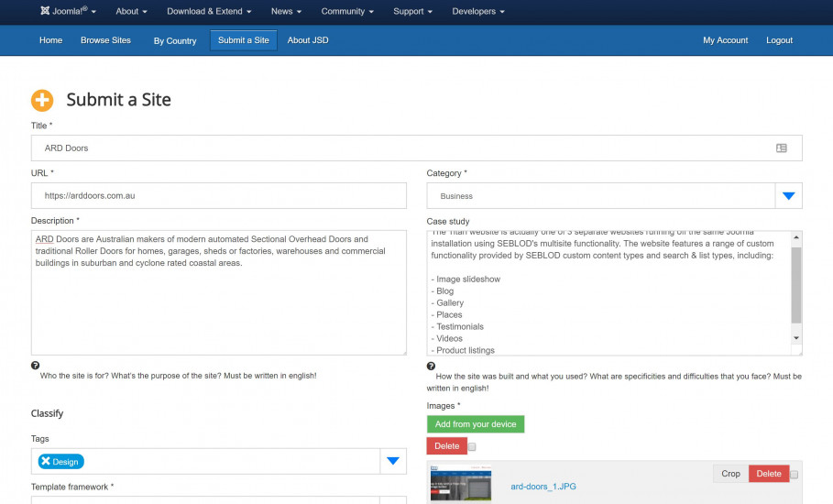Click the help icon below Case study box
This screenshot has height=504, width=833.
431,366
